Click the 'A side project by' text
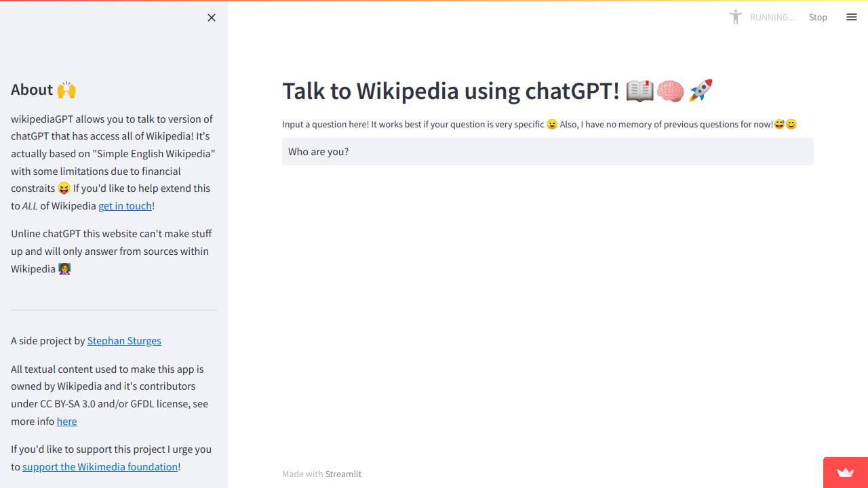Viewport: 868px width, 488px height. (x=48, y=340)
